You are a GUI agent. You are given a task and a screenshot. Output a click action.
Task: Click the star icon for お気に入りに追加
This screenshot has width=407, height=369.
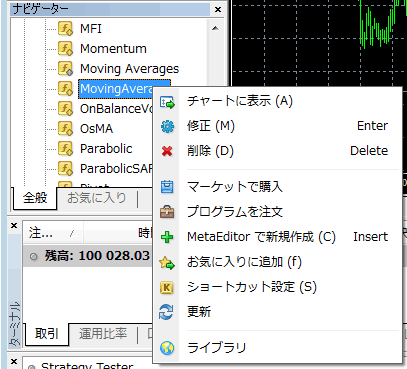coord(167,263)
